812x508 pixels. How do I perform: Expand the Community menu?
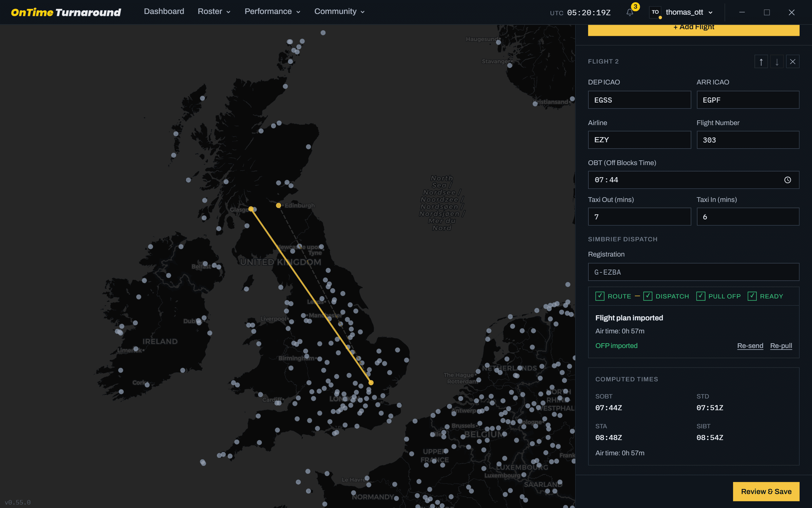(339, 11)
